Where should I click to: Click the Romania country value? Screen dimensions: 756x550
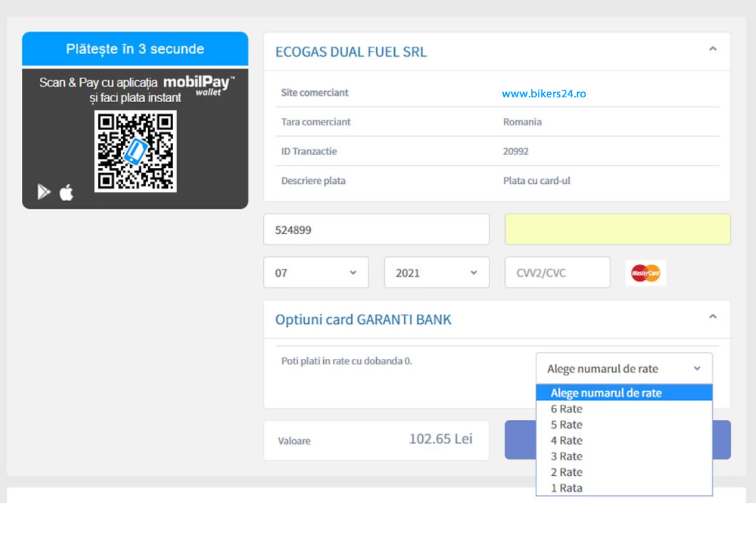point(522,122)
